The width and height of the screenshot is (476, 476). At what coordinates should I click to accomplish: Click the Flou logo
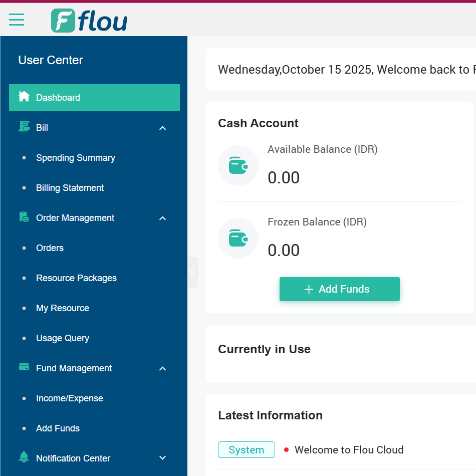(89, 21)
